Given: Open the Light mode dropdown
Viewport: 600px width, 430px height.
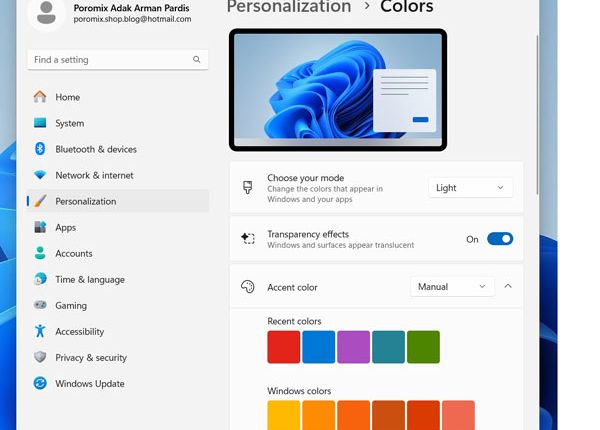Looking at the screenshot, I should point(470,187).
